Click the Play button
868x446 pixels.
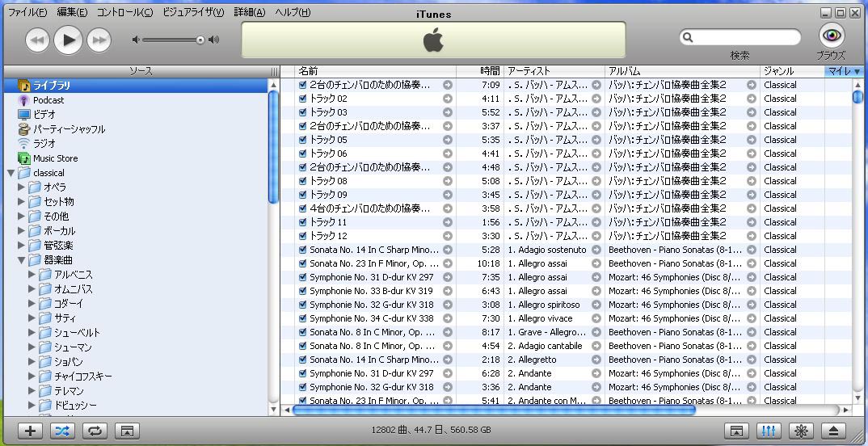point(69,40)
